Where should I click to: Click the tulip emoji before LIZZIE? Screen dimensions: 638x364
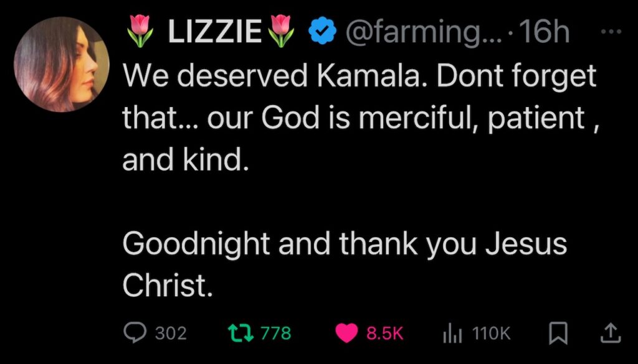coord(141,32)
